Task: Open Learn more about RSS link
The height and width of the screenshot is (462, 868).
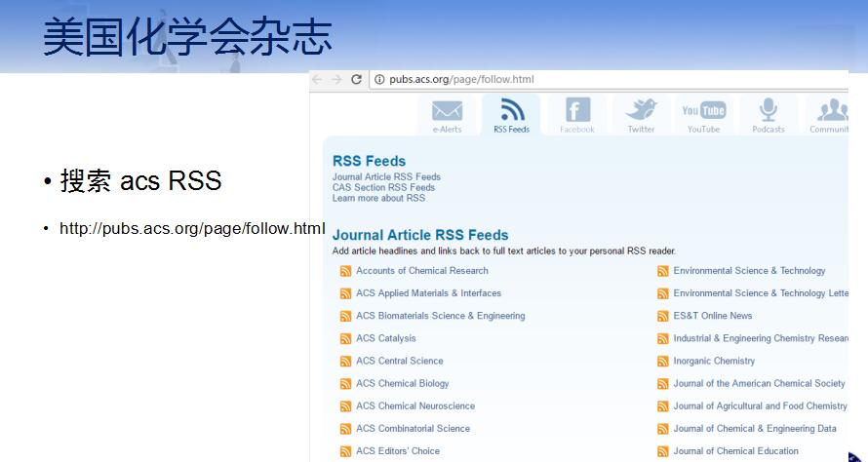Action: tap(378, 198)
